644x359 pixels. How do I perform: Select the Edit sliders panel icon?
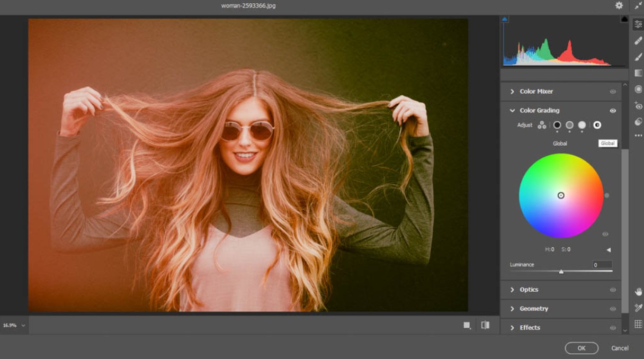coord(638,24)
